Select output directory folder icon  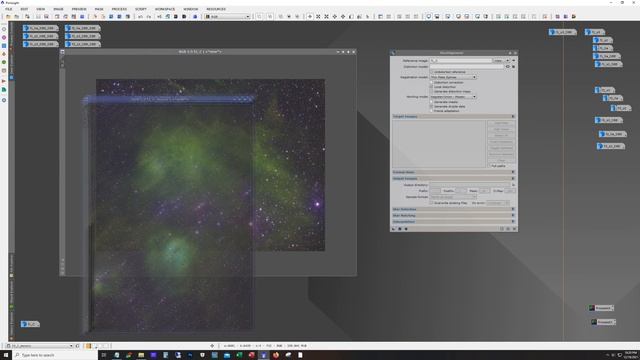pyautogui.click(x=513, y=185)
